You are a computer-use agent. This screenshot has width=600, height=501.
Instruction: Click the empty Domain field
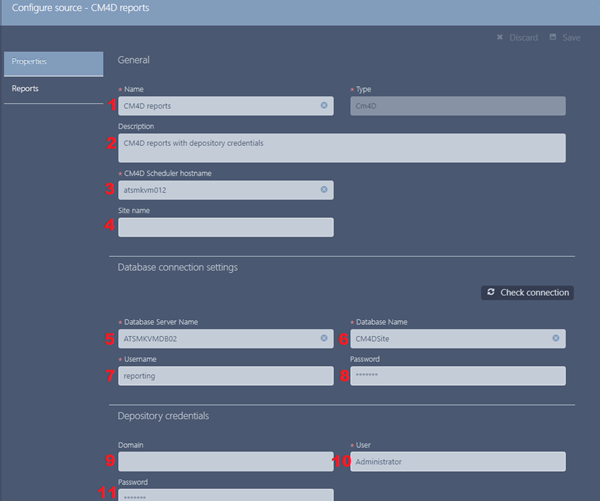coord(226,462)
